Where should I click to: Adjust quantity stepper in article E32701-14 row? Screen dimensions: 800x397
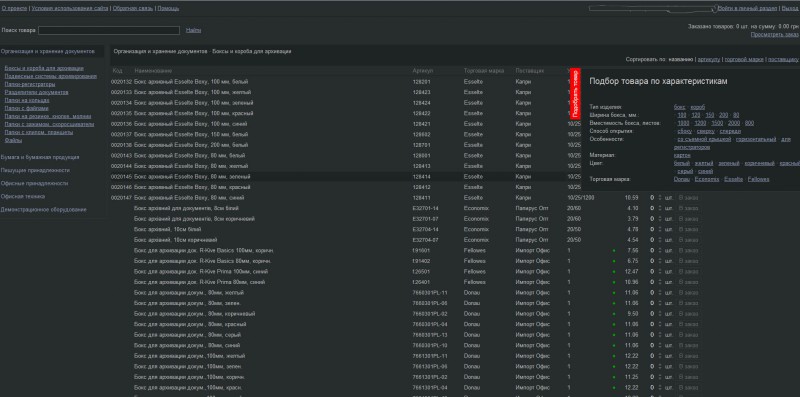pyautogui.click(x=660, y=209)
